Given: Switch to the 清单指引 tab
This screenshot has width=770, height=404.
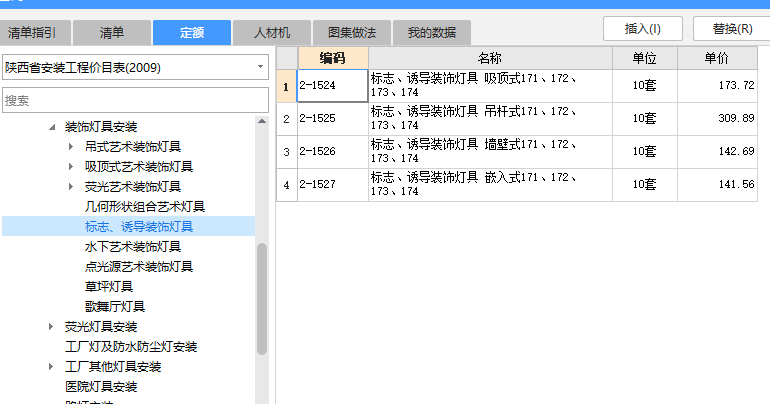Looking at the screenshot, I should pos(35,33).
